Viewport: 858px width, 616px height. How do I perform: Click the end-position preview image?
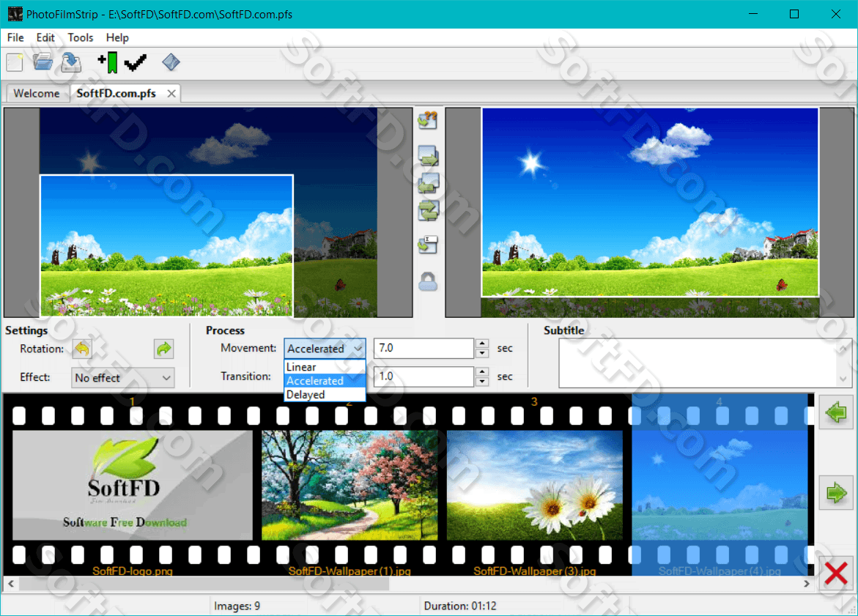tap(649, 212)
